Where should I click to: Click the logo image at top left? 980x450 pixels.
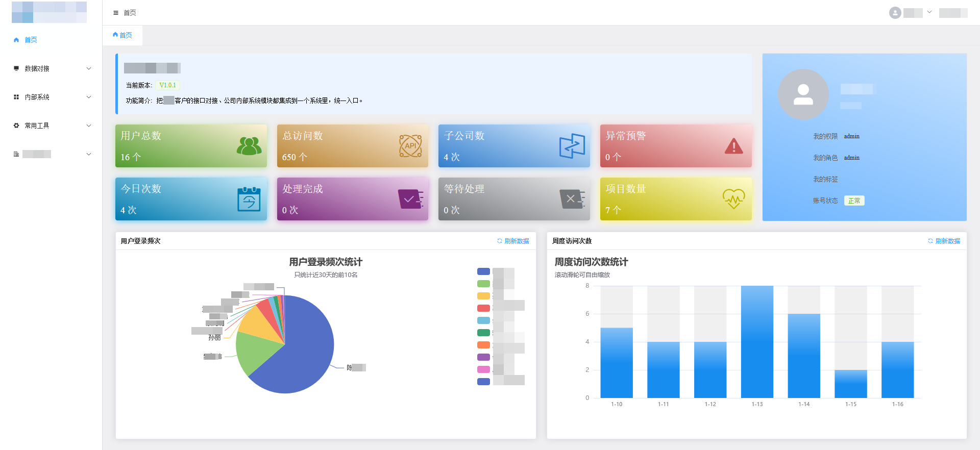pos(49,12)
